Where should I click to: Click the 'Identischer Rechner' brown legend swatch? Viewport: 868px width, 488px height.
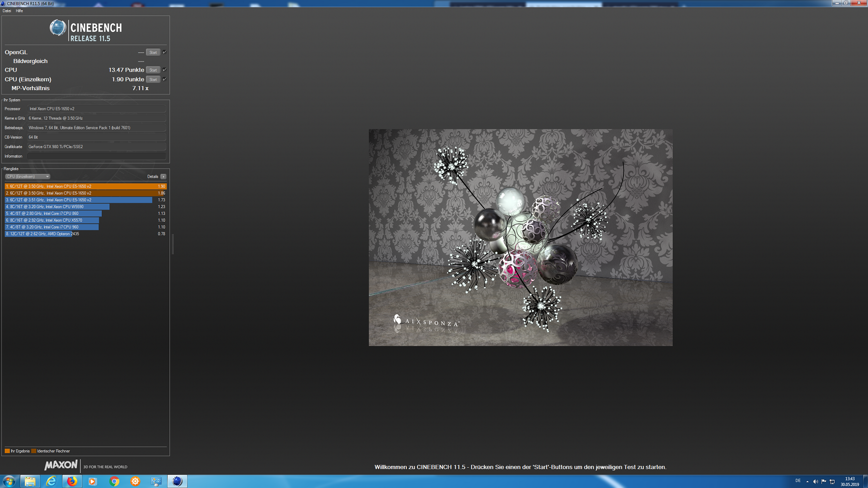34,451
